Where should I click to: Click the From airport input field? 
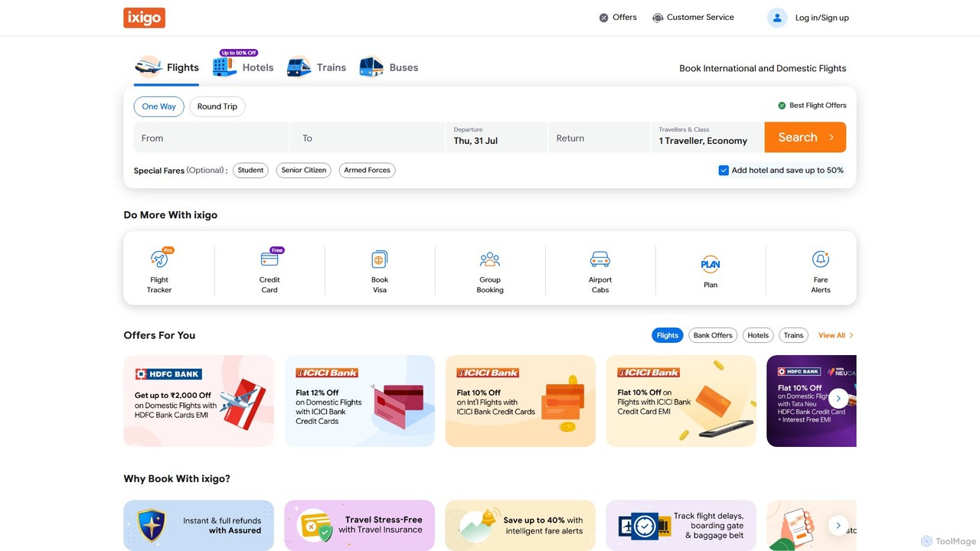211,137
